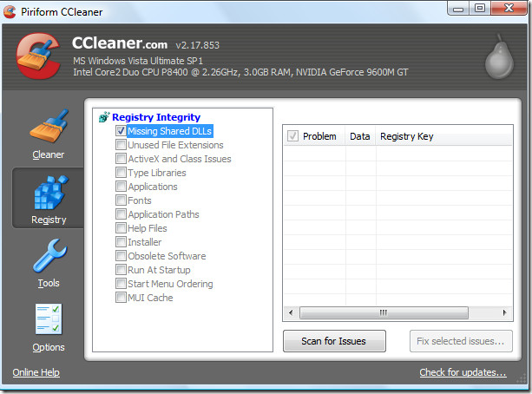Screen dimensions: 532x394
Task: Click Fix selected issues button
Action: pos(461,341)
